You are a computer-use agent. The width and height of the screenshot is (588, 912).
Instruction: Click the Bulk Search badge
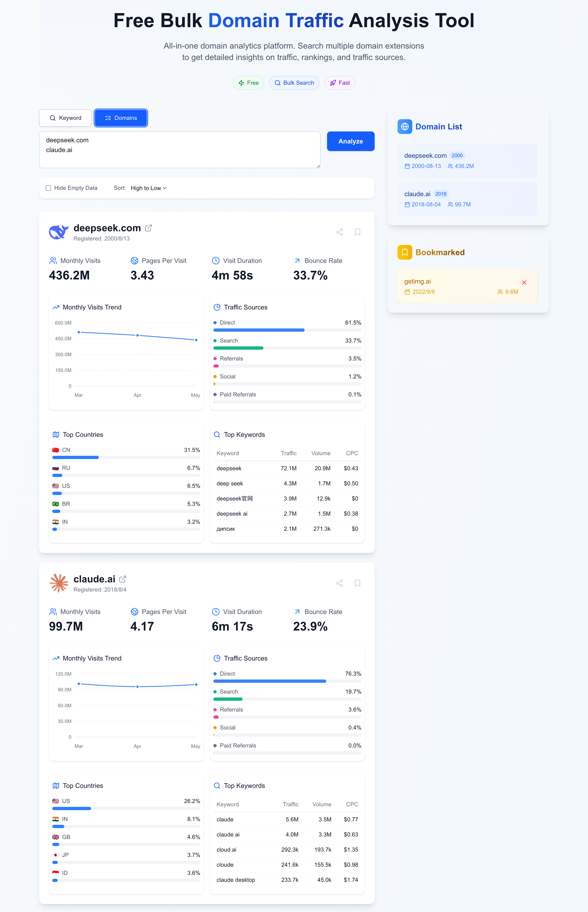[294, 83]
